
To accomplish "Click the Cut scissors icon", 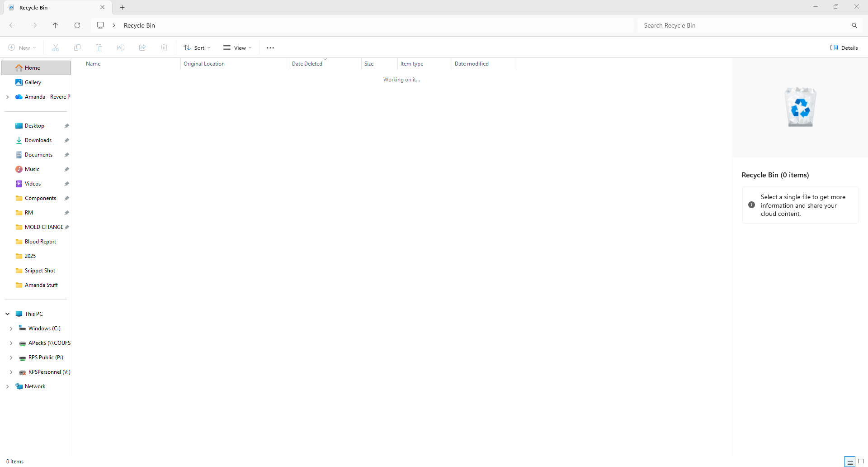I will [x=56, y=48].
